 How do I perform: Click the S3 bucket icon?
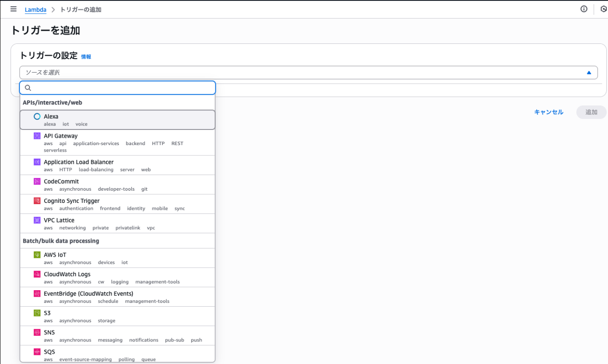(37, 313)
